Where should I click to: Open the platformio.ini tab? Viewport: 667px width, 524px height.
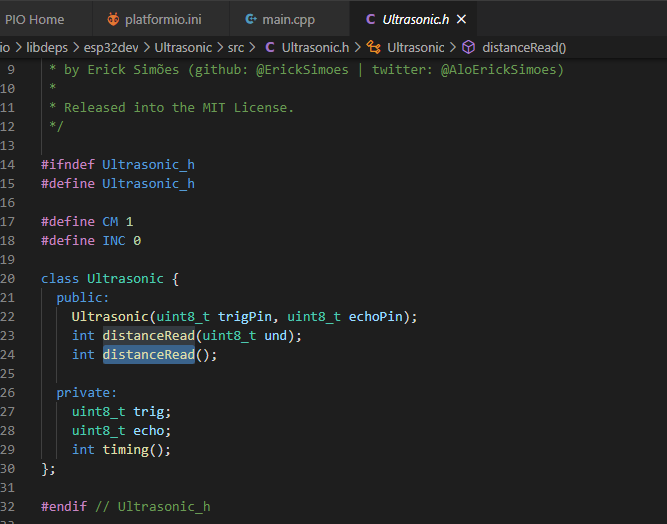164,19
